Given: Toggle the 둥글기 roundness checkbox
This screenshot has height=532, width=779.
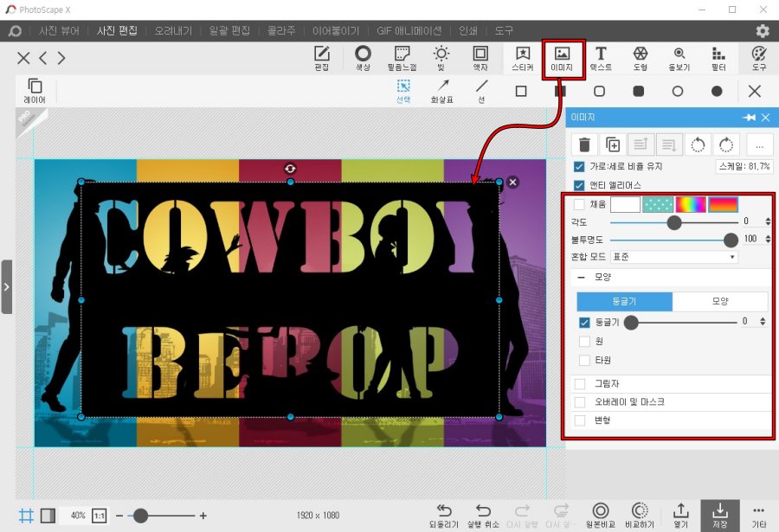Looking at the screenshot, I should click(585, 323).
